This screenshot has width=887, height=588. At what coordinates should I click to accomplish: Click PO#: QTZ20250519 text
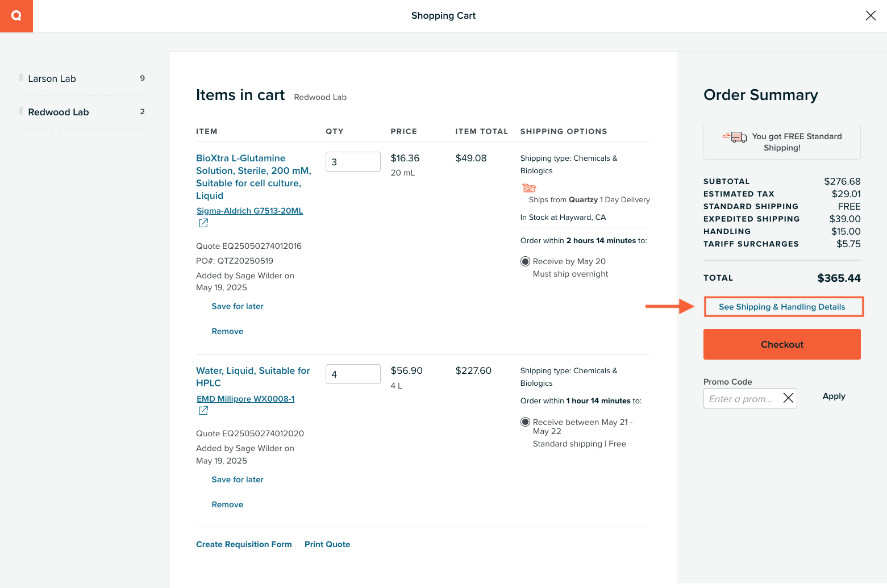[235, 261]
